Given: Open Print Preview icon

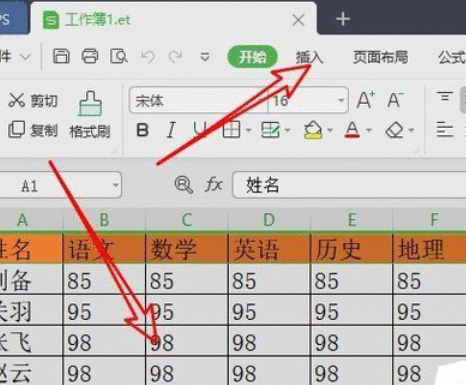Looking at the screenshot, I should coord(119,56).
